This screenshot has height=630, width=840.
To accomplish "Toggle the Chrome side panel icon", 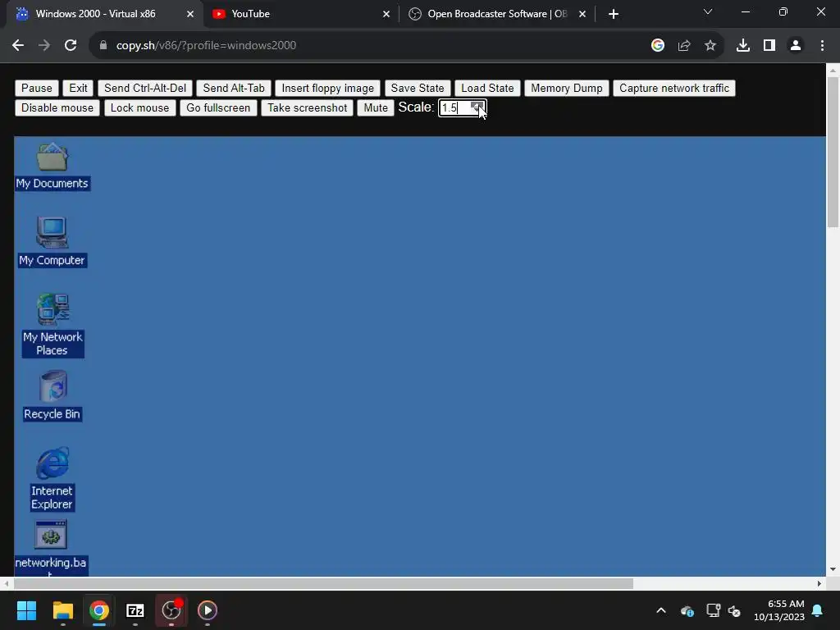I will (769, 46).
